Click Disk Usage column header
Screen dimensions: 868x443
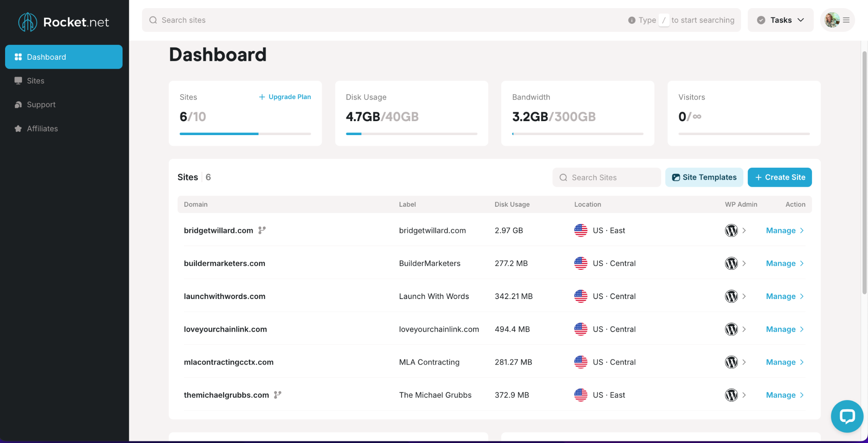[x=512, y=204]
